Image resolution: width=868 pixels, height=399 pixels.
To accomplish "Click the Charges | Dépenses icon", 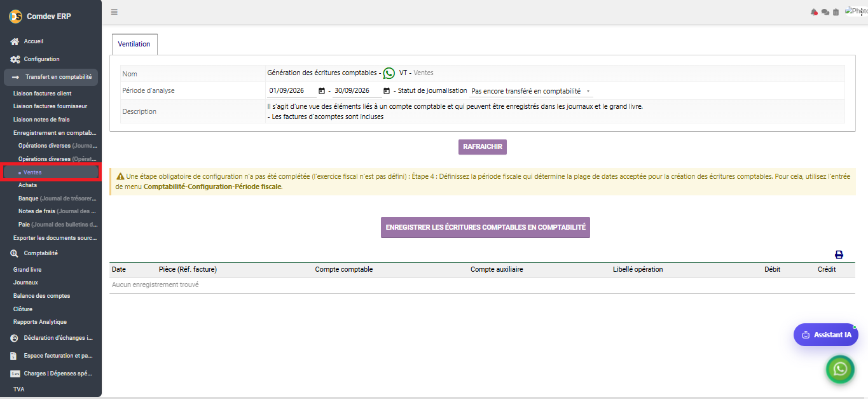I will (x=15, y=374).
